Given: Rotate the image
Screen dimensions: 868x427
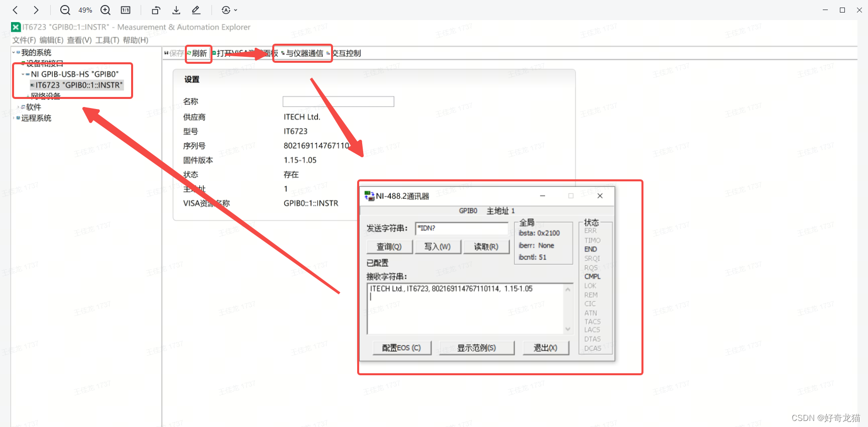Looking at the screenshot, I should 156,10.
